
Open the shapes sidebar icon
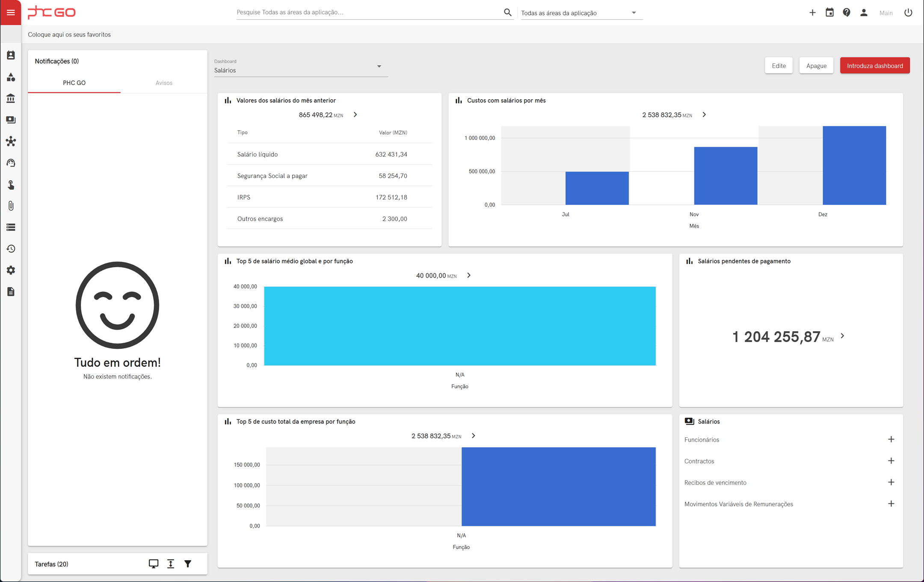tap(11, 77)
